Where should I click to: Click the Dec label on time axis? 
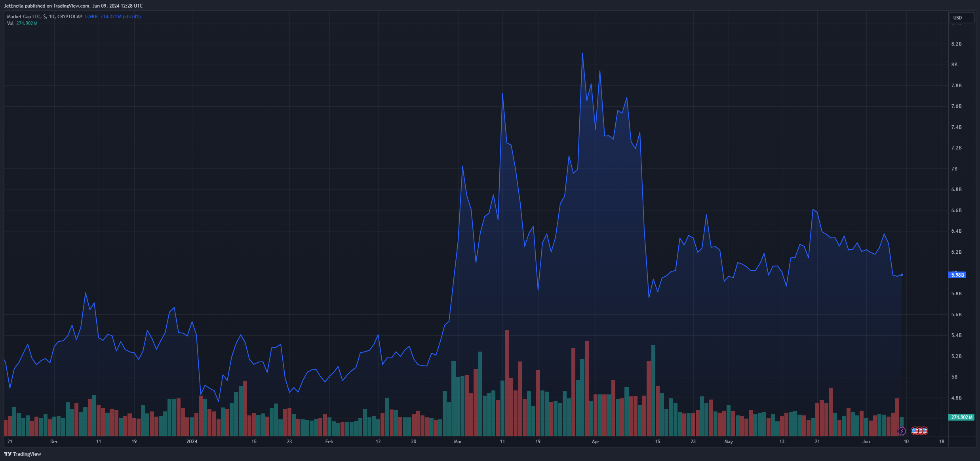[x=54, y=442]
